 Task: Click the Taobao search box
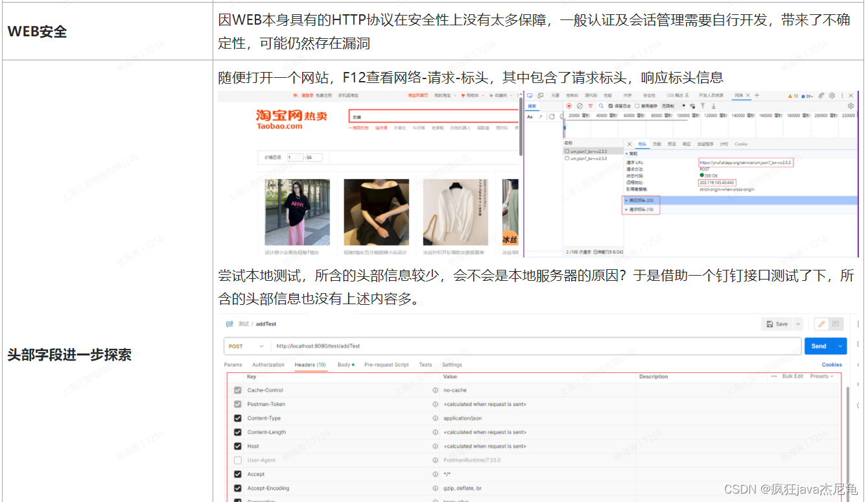(x=434, y=117)
